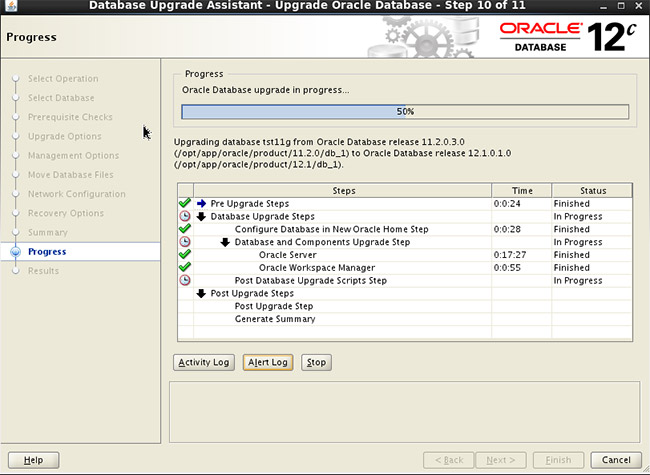Click the clock icon beside Database and Components Upgrade Step
This screenshot has height=475, width=650.
(185, 242)
